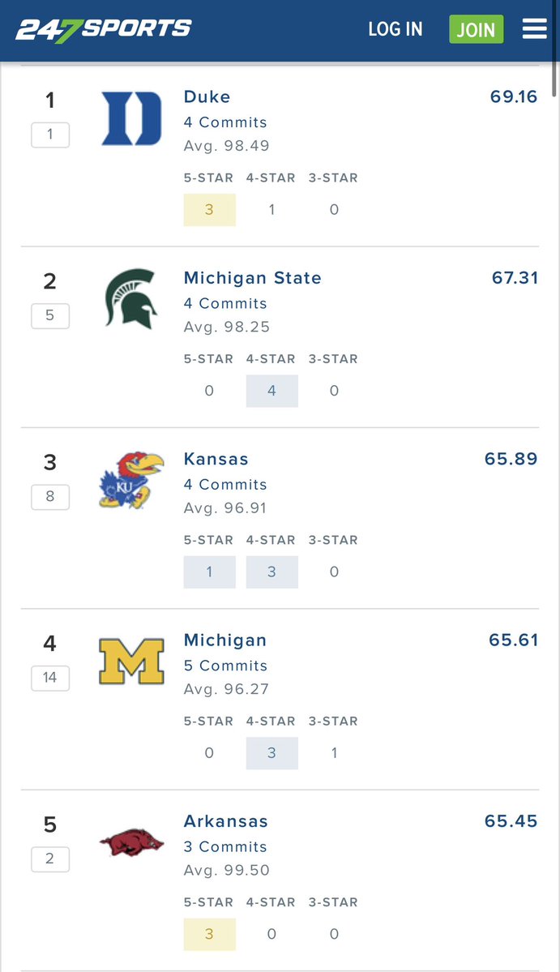Screen dimensions: 560x972
Task: Select the Duke team logo
Action: coord(131,118)
